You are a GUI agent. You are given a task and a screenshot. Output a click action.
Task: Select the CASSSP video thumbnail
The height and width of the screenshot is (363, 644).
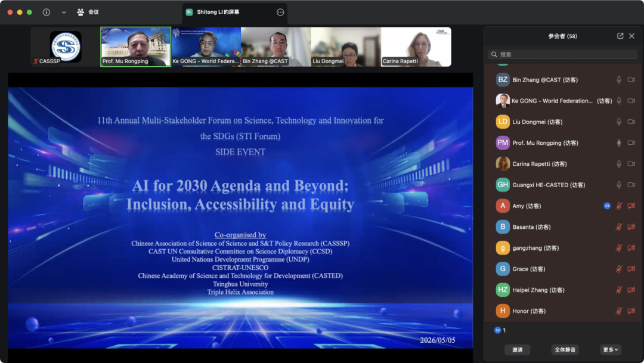(66, 47)
